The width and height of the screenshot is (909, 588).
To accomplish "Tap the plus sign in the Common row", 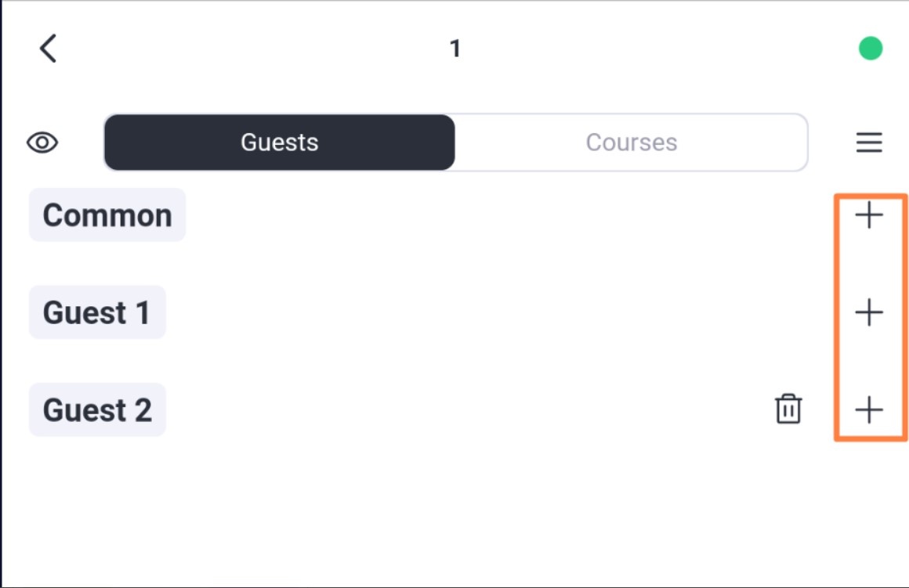I will (869, 215).
